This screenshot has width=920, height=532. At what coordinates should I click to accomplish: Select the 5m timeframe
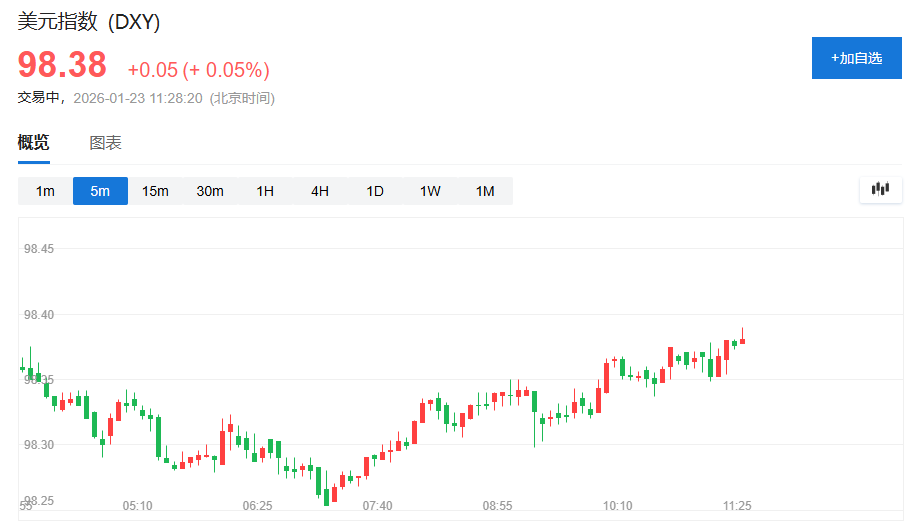point(100,191)
